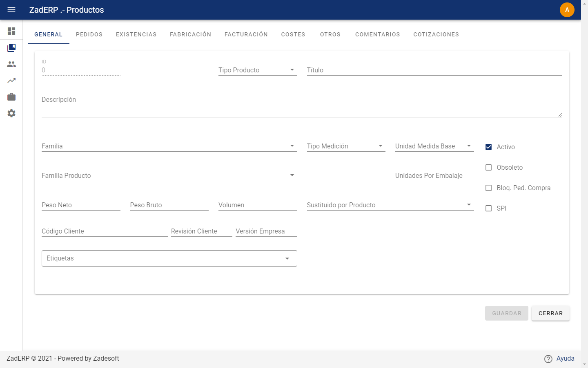Image resolution: width=588 pixels, height=368 pixels.
Task: Click the Volumen input field
Action: coord(258,205)
